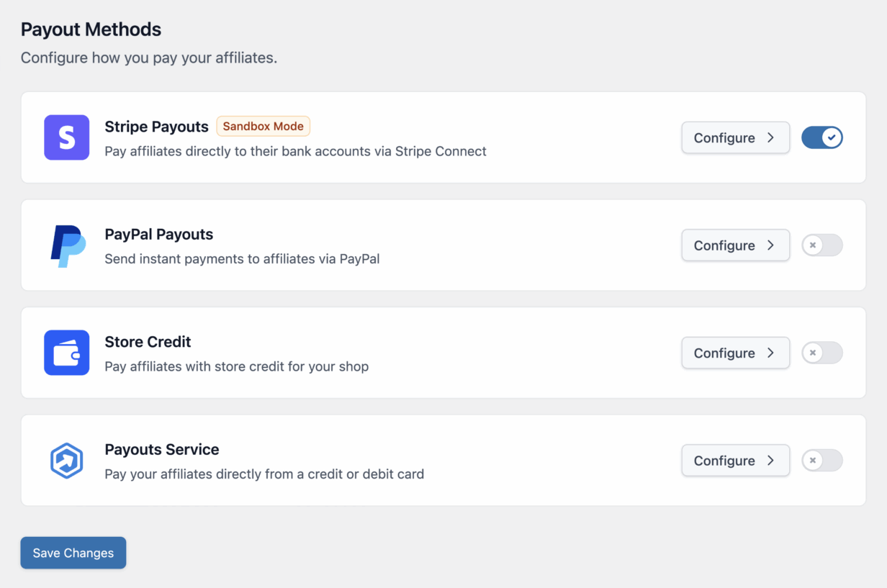
Task: Enable the Store Credit toggle
Action: pyautogui.click(x=822, y=353)
